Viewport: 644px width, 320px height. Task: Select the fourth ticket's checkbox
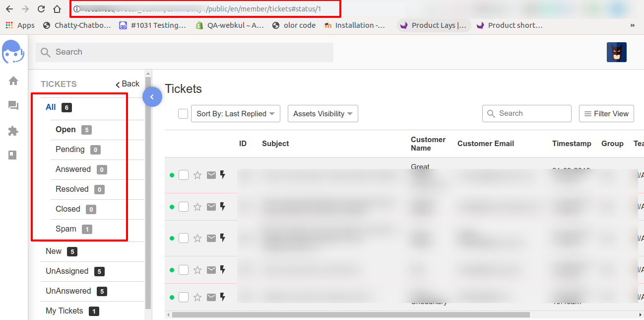(184, 270)
